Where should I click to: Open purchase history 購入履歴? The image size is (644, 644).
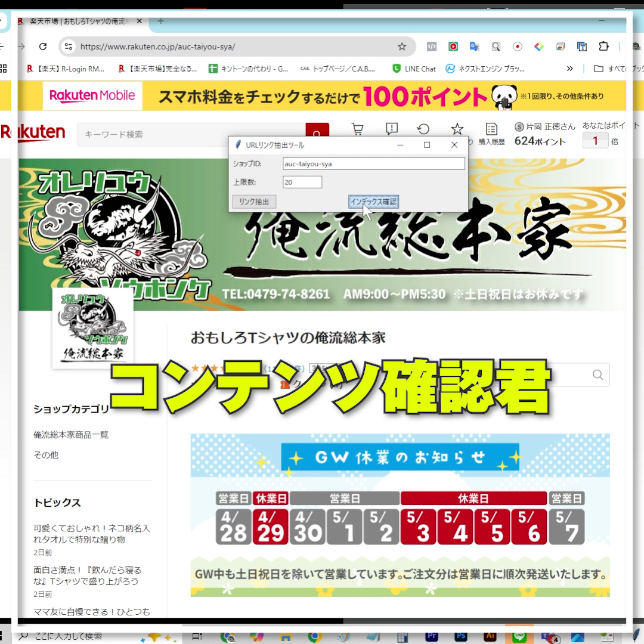pyautogui.click(x=491, y=134)
